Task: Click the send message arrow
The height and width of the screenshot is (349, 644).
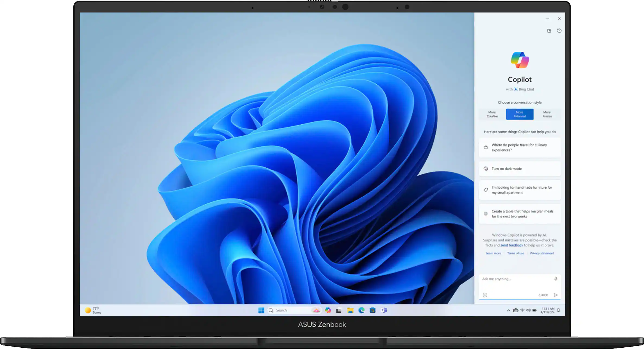Action: pyautogui.click(x=556, y=295)
